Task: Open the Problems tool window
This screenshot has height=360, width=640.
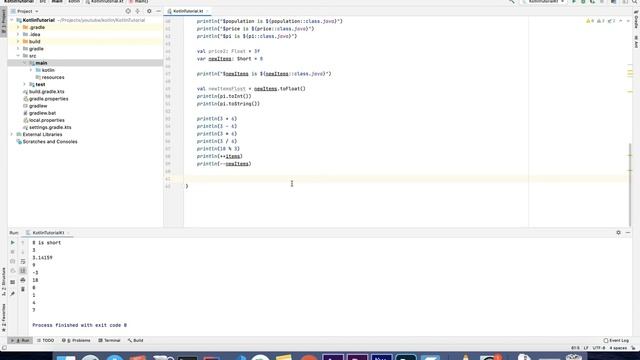Action: coord(76,340)
